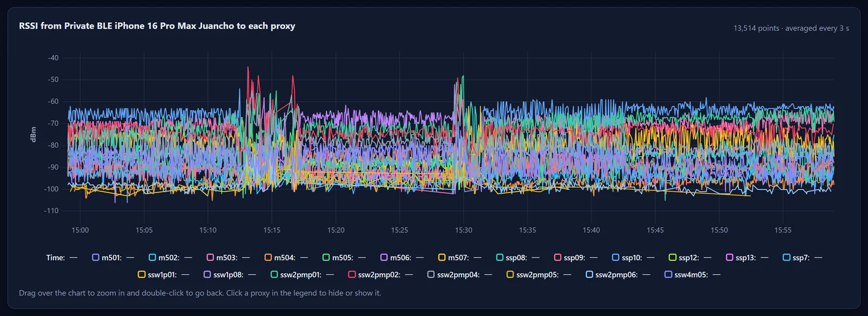
Task: Click the 15:25 x-axis tick label
Action: click(x=399, y=230)
